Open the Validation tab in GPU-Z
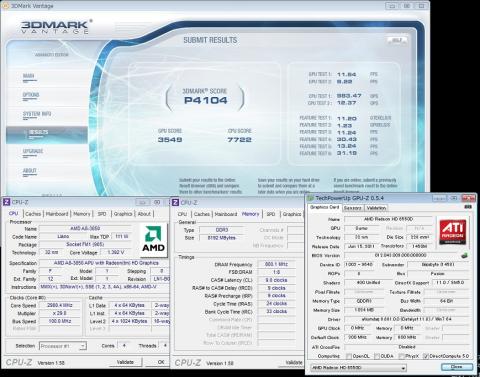 pos(376,208)
